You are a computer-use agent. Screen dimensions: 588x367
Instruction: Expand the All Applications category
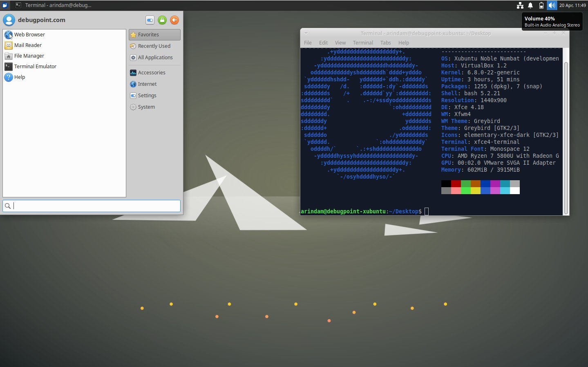click(154, 58)
